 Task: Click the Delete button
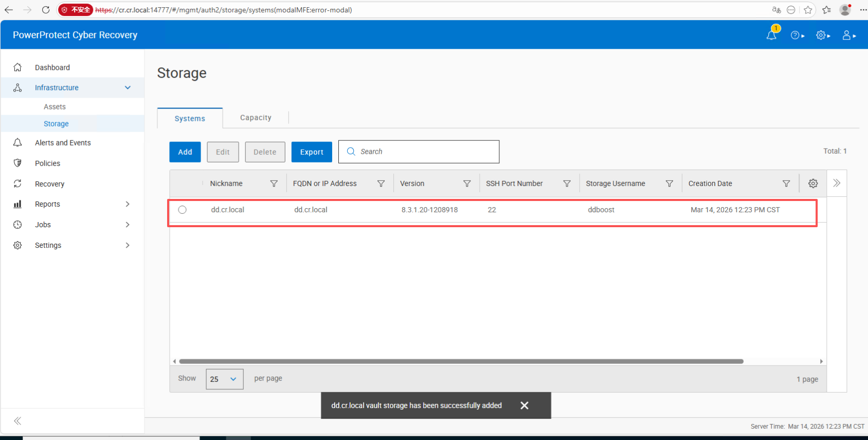pyautogui.click(x=265, y=152)
